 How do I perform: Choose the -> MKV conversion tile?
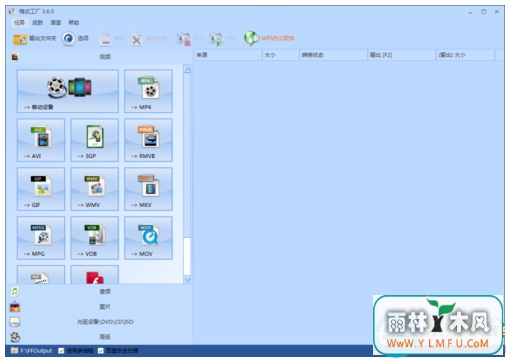click(148, 189)
